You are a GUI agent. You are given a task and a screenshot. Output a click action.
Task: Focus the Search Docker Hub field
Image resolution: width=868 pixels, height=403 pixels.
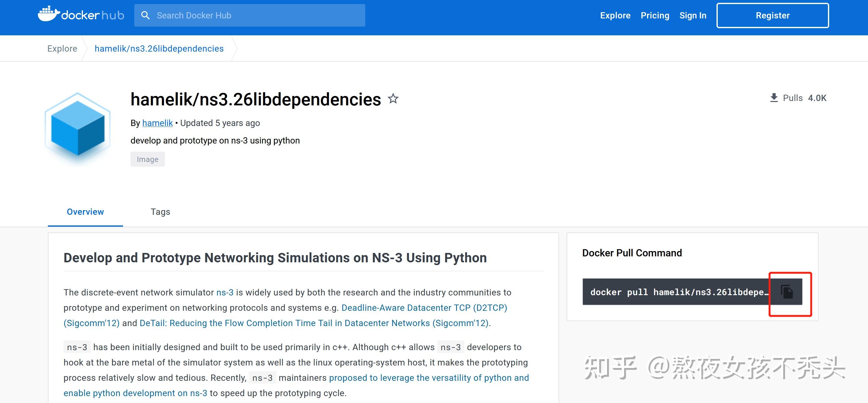coord(250,15)
